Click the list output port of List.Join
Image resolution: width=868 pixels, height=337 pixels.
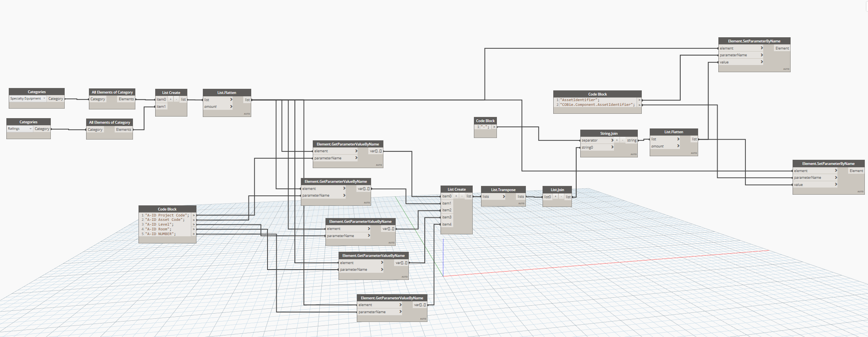tap(568, 197)
